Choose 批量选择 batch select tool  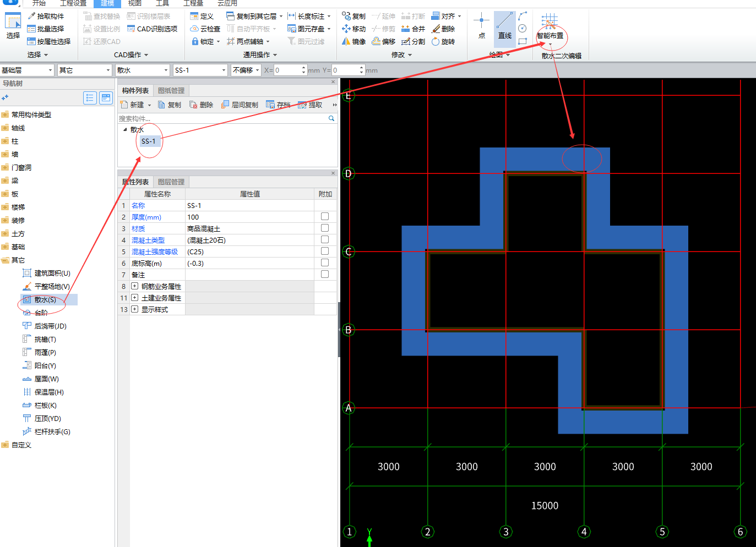point(46,29)
